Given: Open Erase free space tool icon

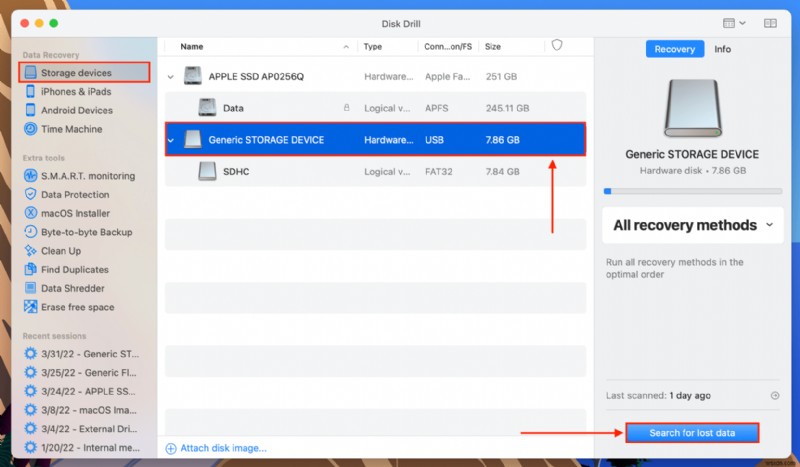Looking at the screenshot, I should click(x=31, y=307).
